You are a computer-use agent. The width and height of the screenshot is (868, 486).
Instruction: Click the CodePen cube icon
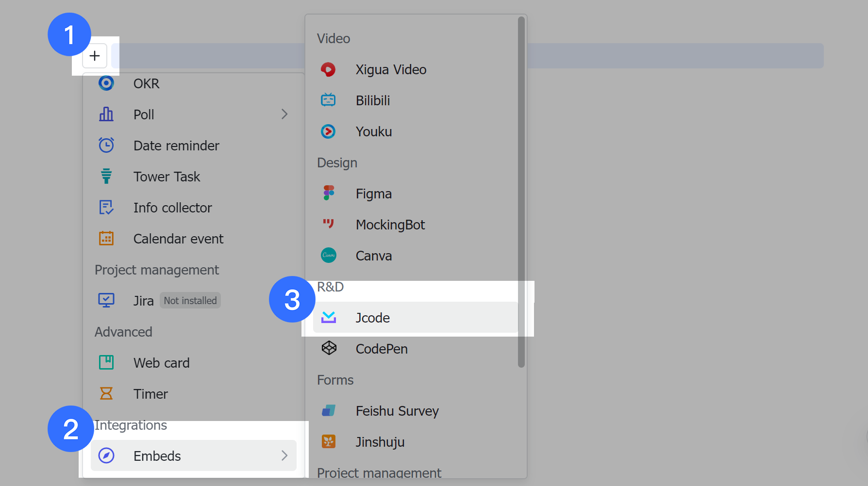tap(329, 348)
